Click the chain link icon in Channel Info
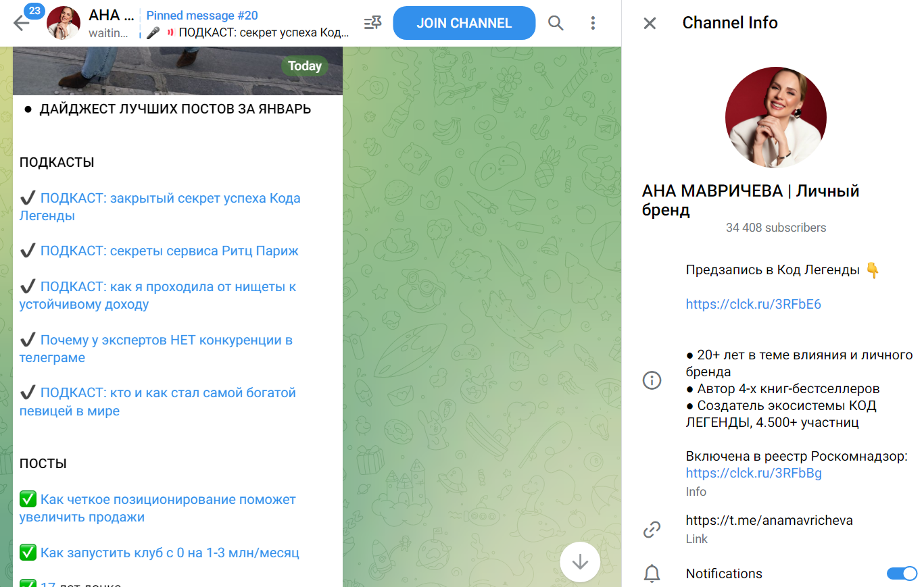The width and height of the screenshot is (924, 587). coord(652,530)
